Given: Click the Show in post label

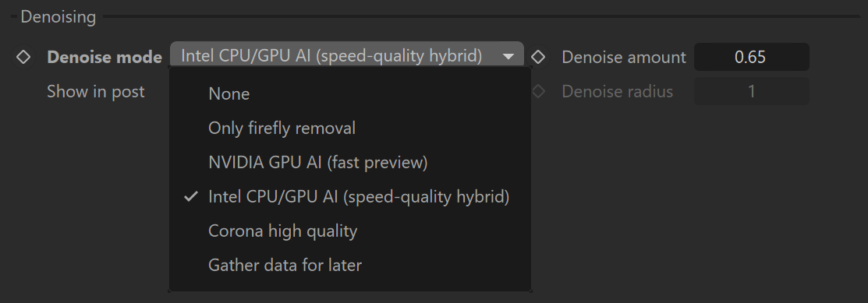Looking at the screenshot, I should tap(96, 91).
